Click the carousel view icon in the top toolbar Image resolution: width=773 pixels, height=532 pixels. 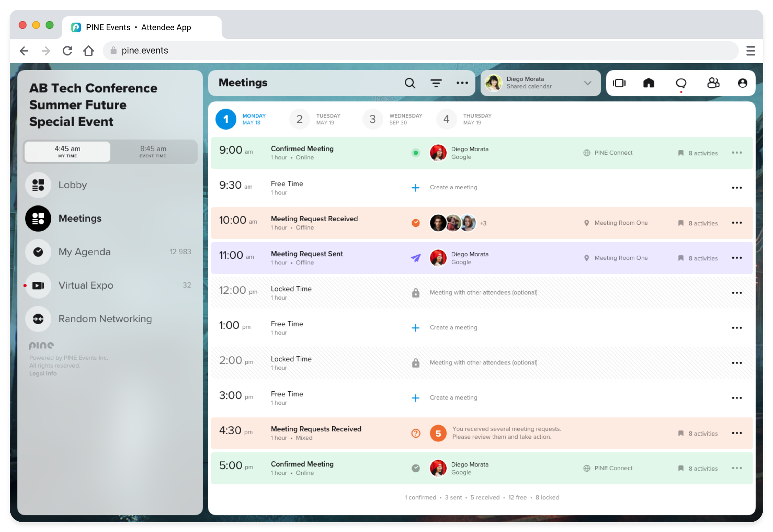619,83
